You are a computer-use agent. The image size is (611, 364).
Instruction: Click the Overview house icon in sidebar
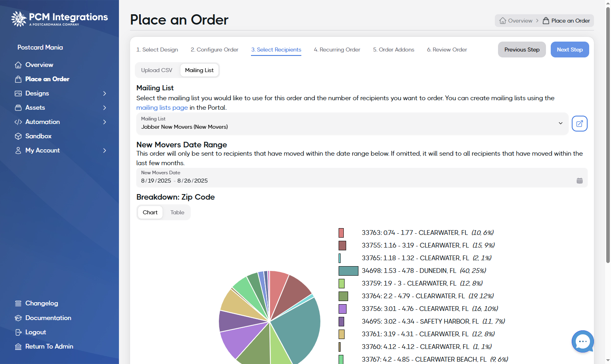[x=18, y=65]
